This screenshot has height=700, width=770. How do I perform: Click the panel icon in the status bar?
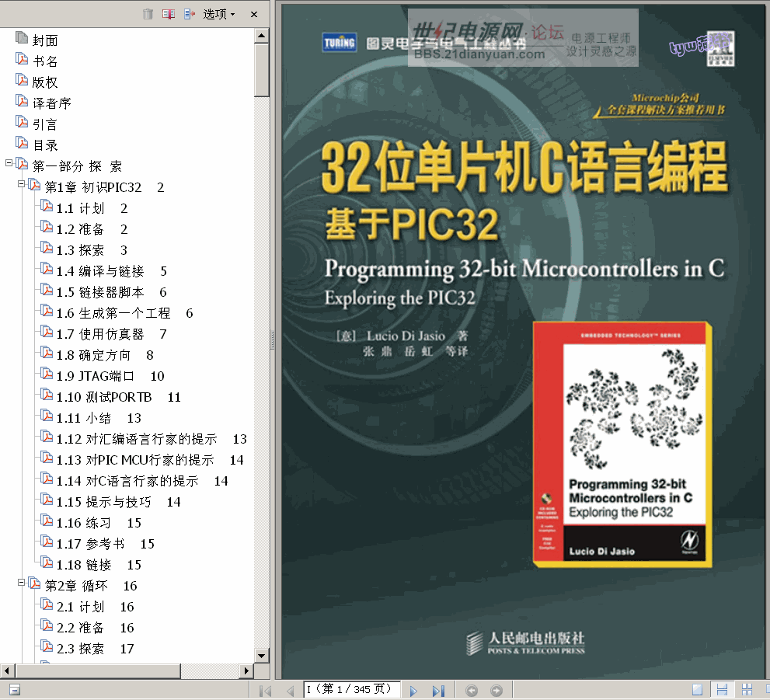[x=15, y=690]
